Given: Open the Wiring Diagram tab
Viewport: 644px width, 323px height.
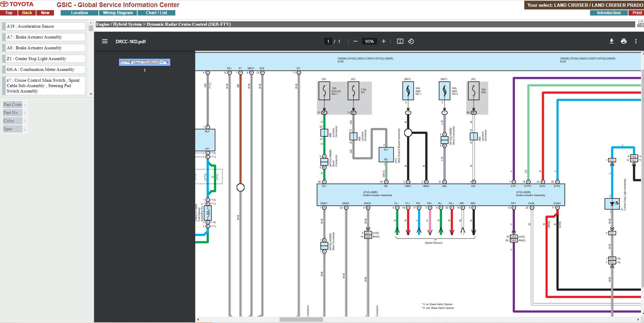Looking at the screenshot, I should pyautogui.click(x=118, y=13).
